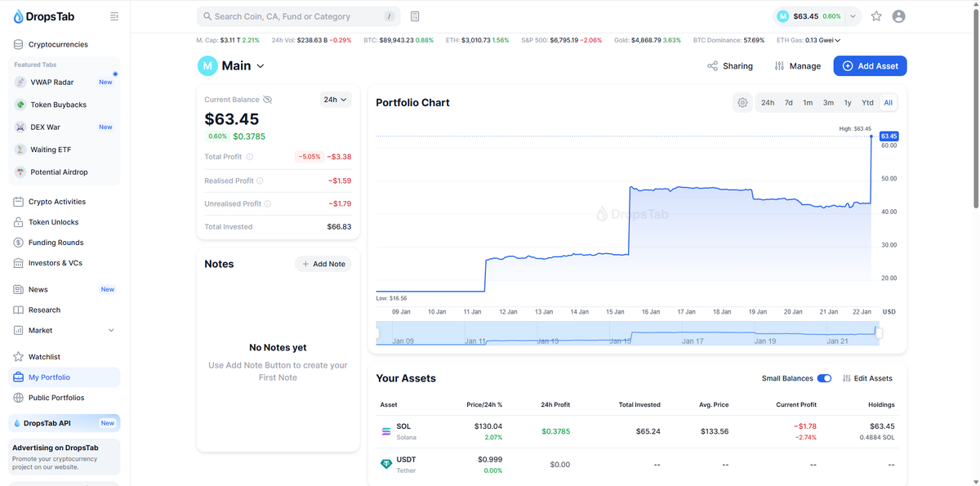Viewport: 980px width, 486px height.
Task: Select My Portfolio in sidebar
Action: [x=65, y=377]
